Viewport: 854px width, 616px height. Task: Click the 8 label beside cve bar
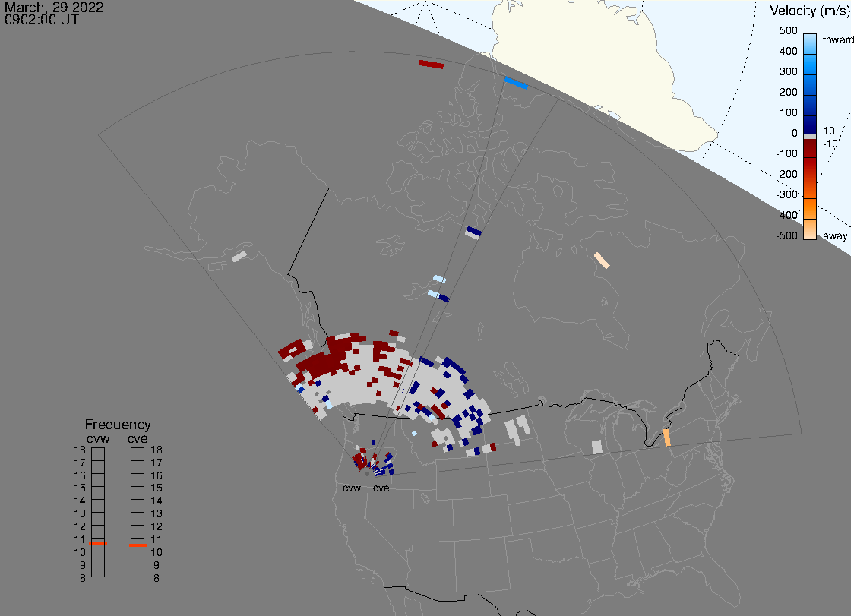[157, 578]
